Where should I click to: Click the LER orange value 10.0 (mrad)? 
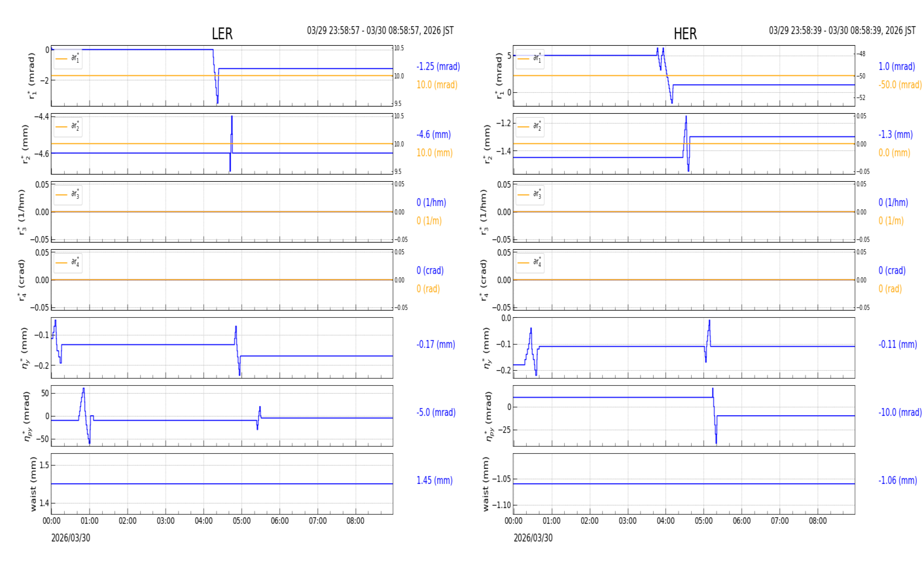tap(437, 85)
